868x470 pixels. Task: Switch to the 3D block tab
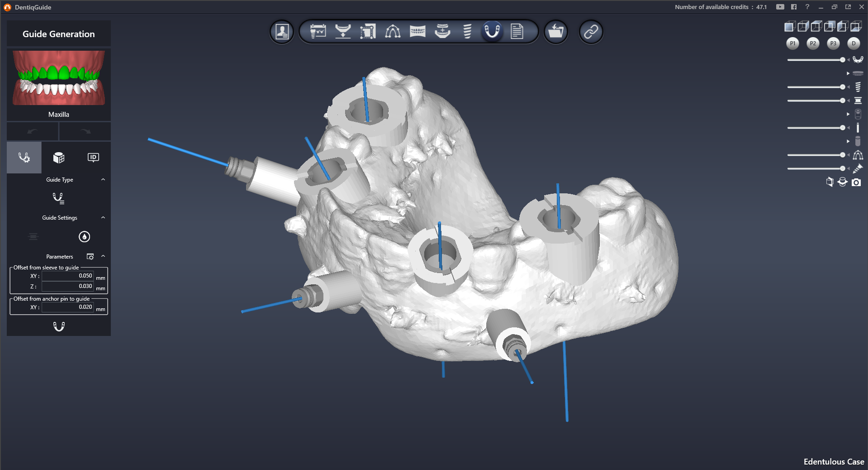pos(59,158)
